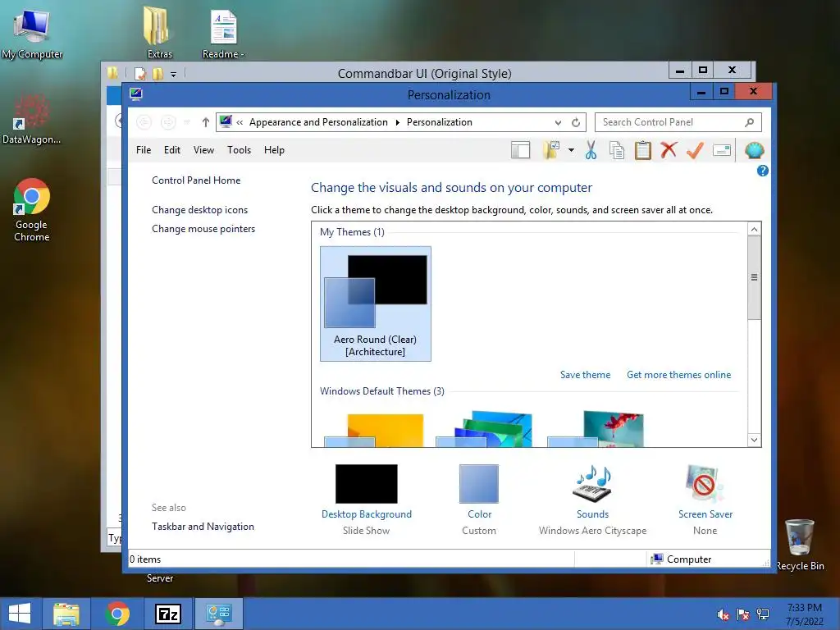Select the Recycle Bin desktop icon

(x=800, y=545)
